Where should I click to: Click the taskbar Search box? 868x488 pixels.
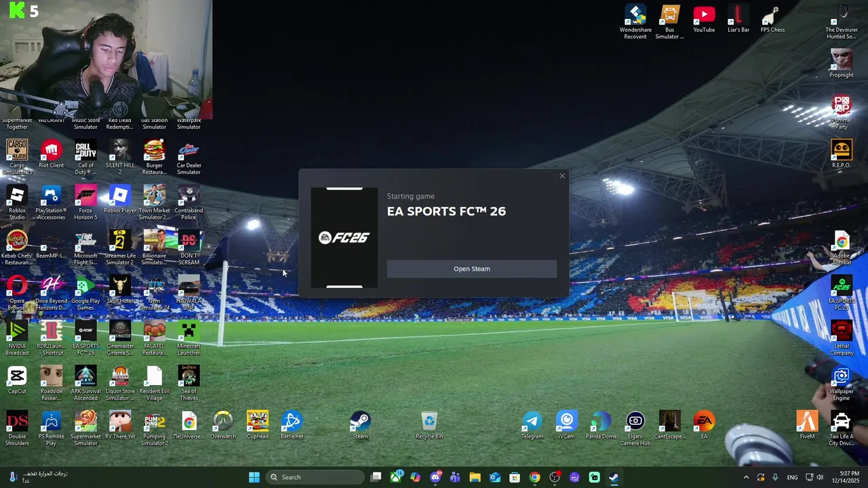coord(315,477)
